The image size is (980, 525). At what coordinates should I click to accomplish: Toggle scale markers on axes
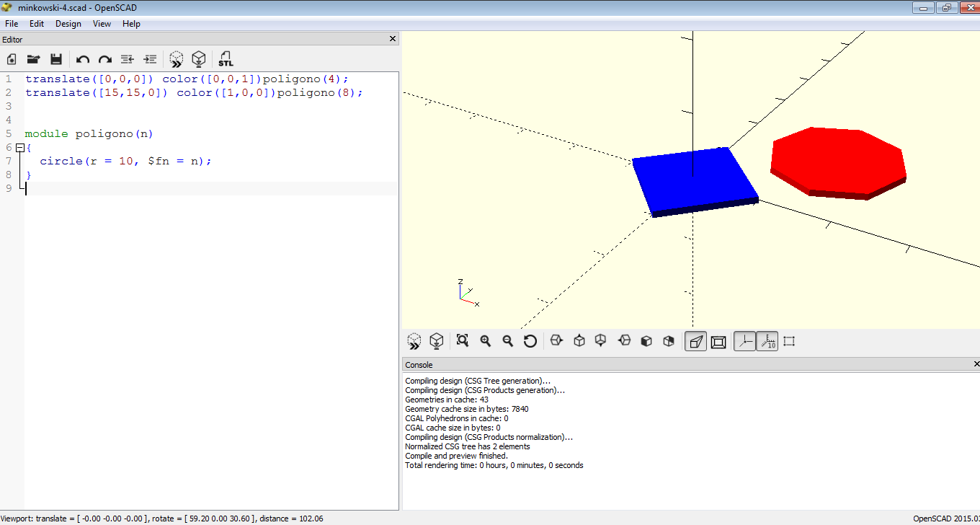click(x=767, y=342)
